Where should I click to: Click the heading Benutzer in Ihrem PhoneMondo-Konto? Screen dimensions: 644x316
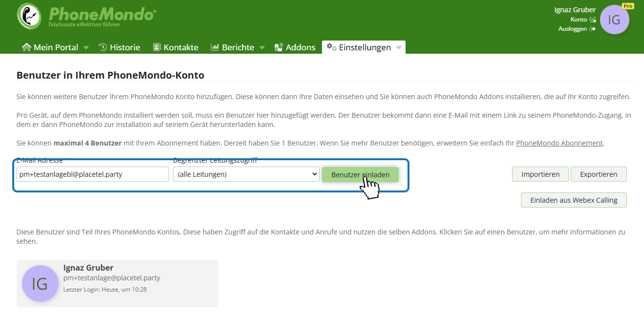(x=110, y=75)
